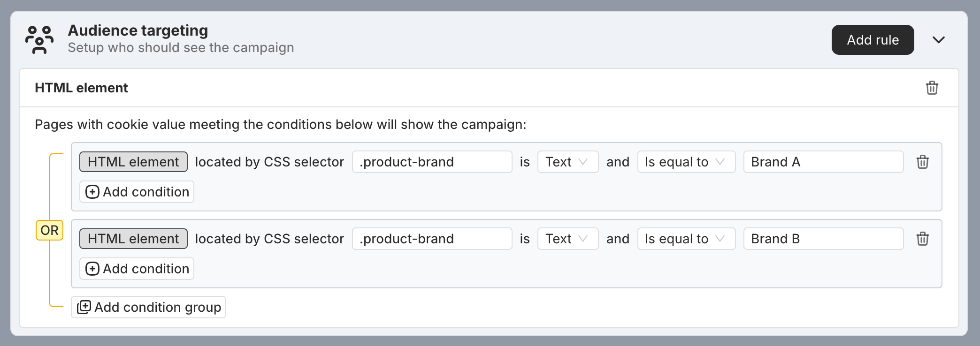Delete the Brand B condition row

pyautogui.click(x=922, y=239)
